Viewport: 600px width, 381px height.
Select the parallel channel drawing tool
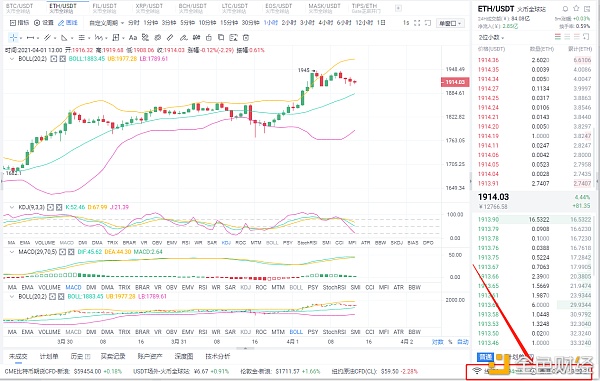tap(47, 37)
